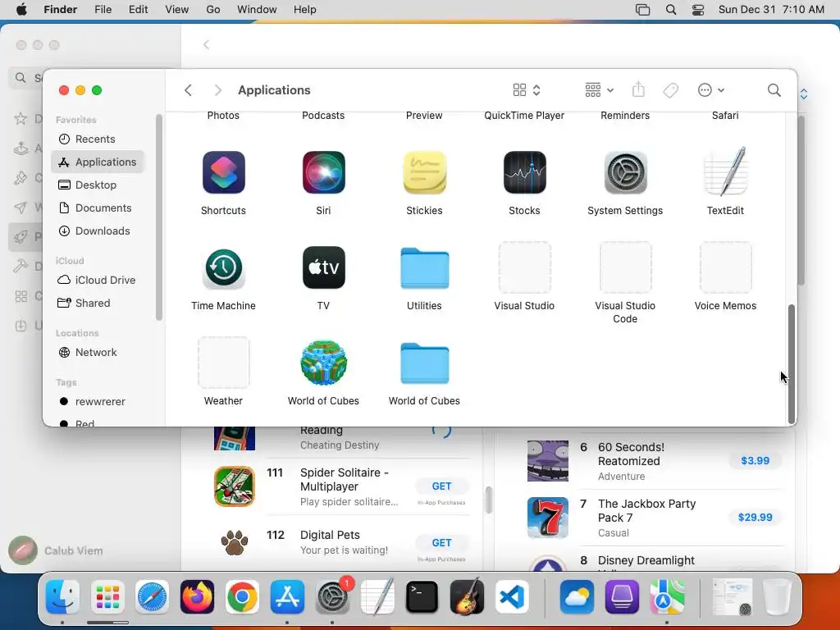Select the Stickies app icon
Image resolution: width=840 pixels, height=630 pixels.
click(424, 172)
